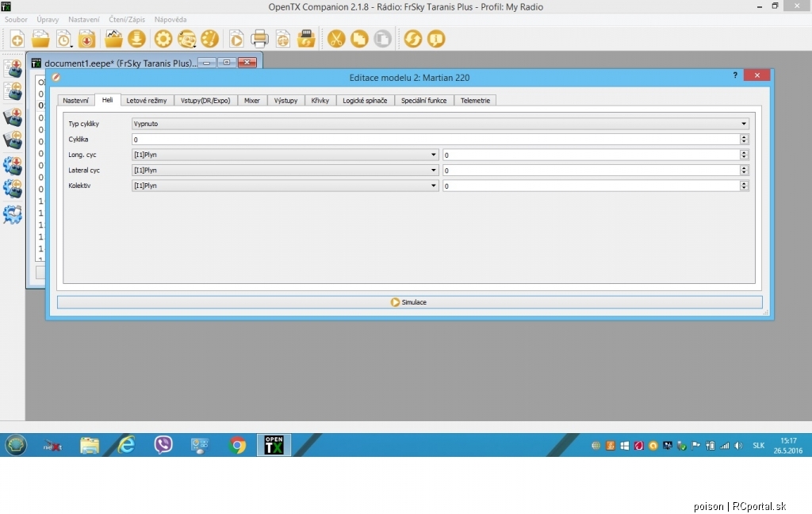Open the Nastavení menu in the menu bar

pyautogui.click(x=84, y=20)
